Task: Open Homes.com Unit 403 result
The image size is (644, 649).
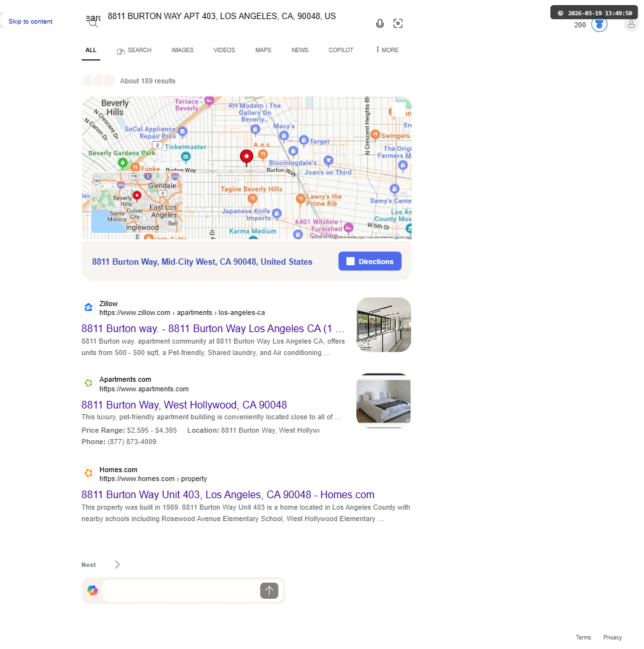Action: 228,494
